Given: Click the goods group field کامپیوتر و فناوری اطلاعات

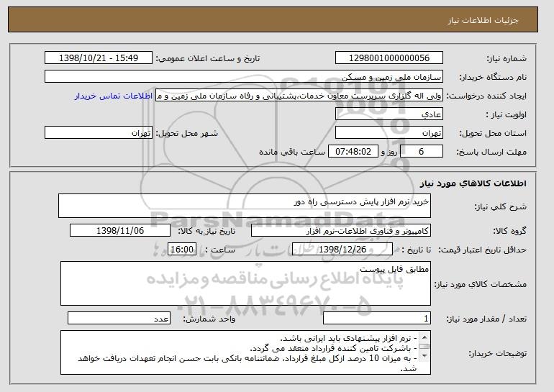Looking at the screenshot, I should point(341,231).
